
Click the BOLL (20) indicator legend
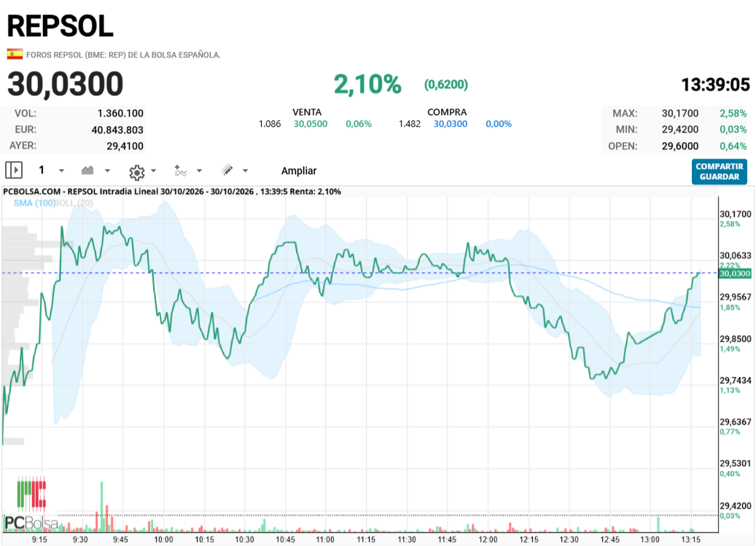pos(74,203)
